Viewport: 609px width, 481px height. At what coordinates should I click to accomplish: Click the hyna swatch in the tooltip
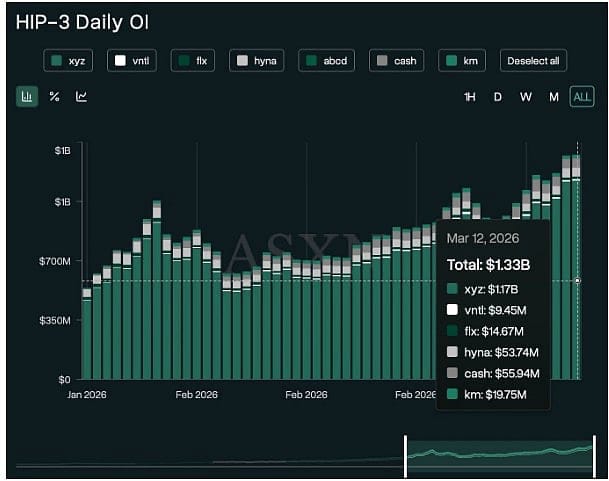click(x=452, y=352)
